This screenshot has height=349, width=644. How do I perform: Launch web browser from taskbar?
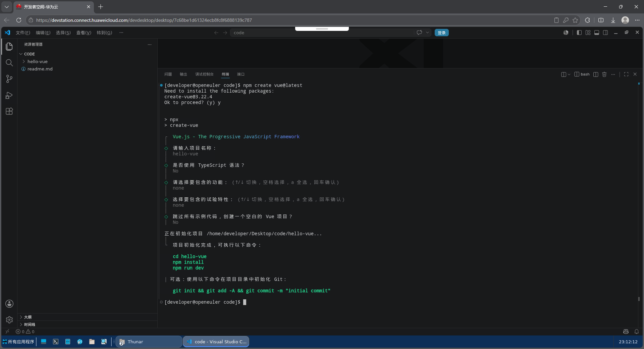(80, 342)
